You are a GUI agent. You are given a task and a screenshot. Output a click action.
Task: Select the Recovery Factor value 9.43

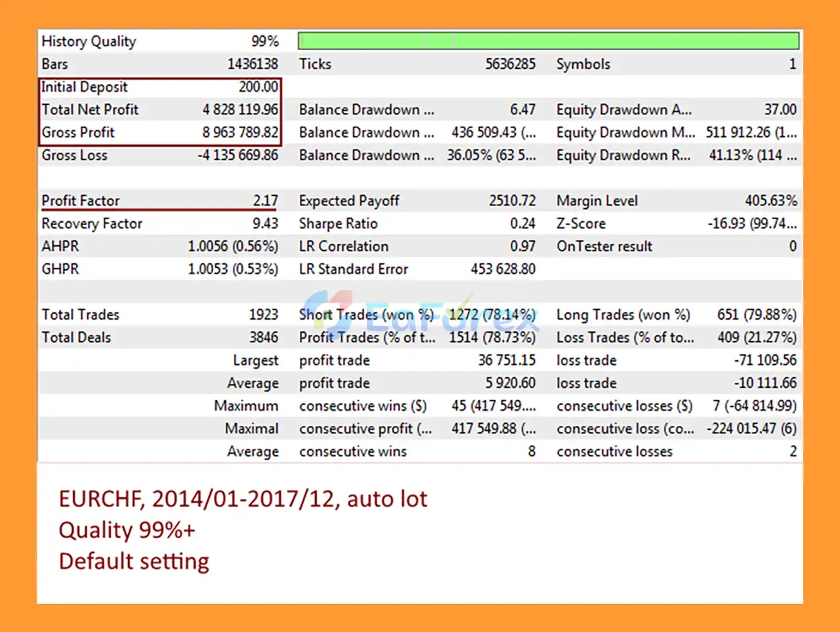click(265, 224)
